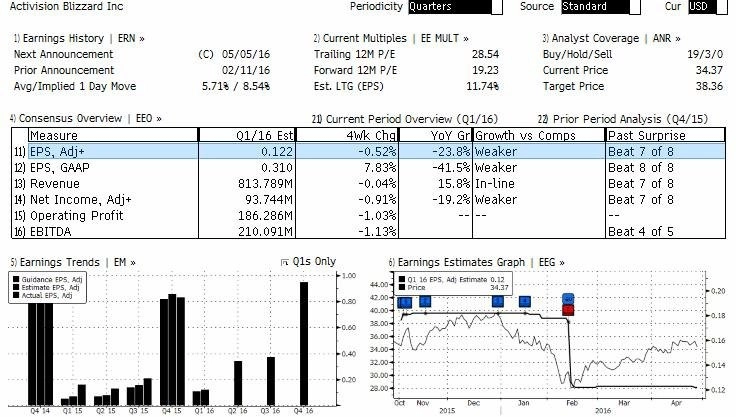
Task: Select the EPS, GAAP row
Action: point(368,168)
